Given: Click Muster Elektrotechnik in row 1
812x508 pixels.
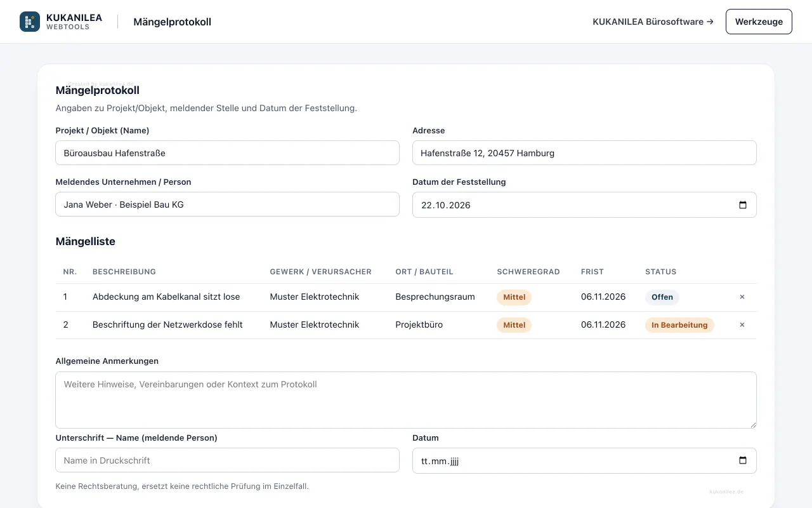Looking at the screenshot, I should tap(315, 297).
